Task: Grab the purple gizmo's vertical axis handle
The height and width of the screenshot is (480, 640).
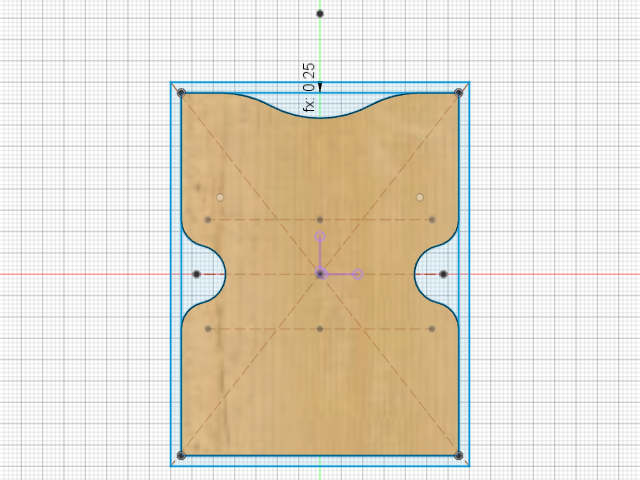Action: (320, 237)
